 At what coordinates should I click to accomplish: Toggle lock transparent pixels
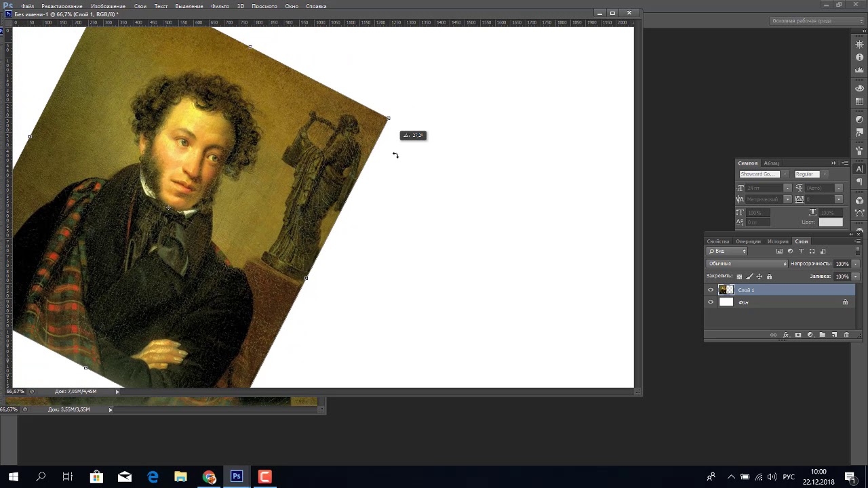(739, 277)
